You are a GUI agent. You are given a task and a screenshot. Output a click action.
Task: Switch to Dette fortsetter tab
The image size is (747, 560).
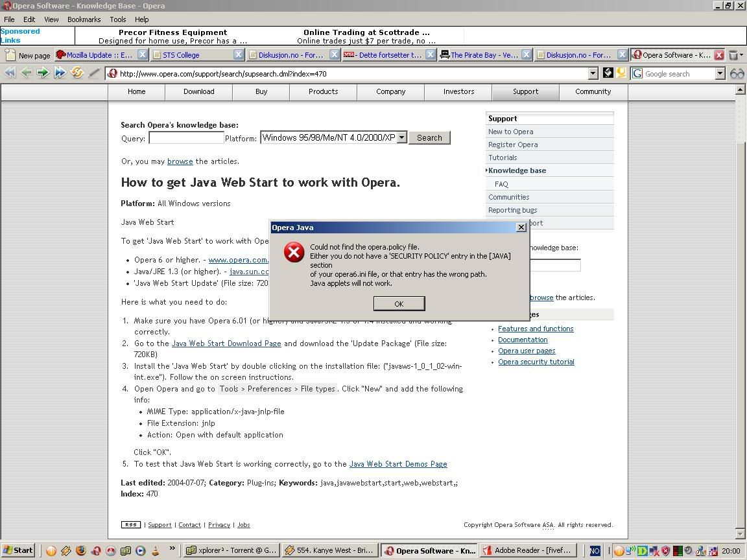(x=390, y=54)
